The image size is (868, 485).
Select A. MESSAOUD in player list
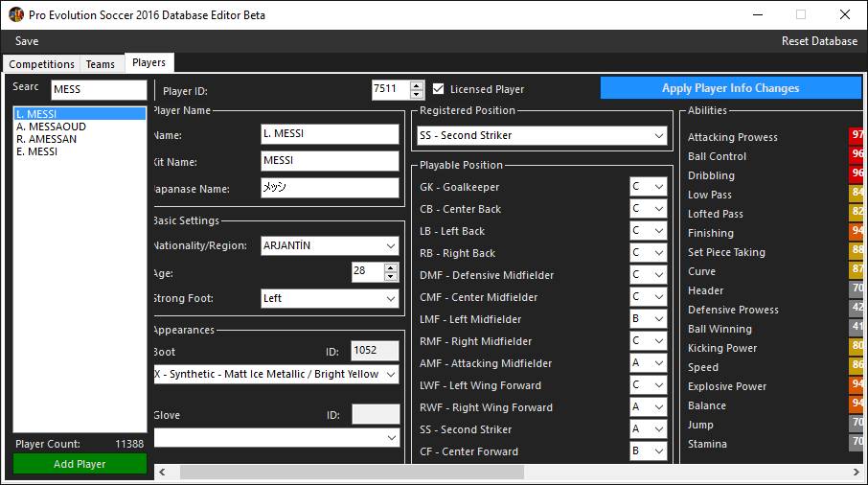[x=80, y=127]
